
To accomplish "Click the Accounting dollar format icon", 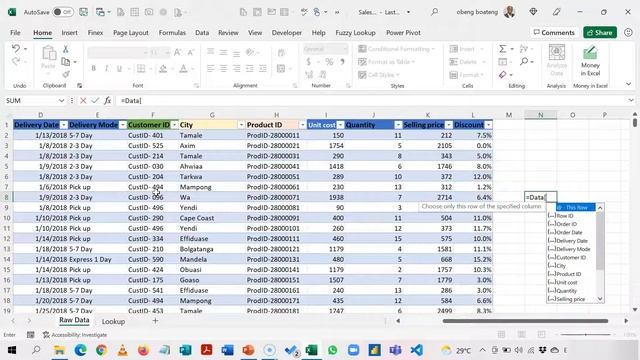I will pyautogui.click(x=309, y=62).
